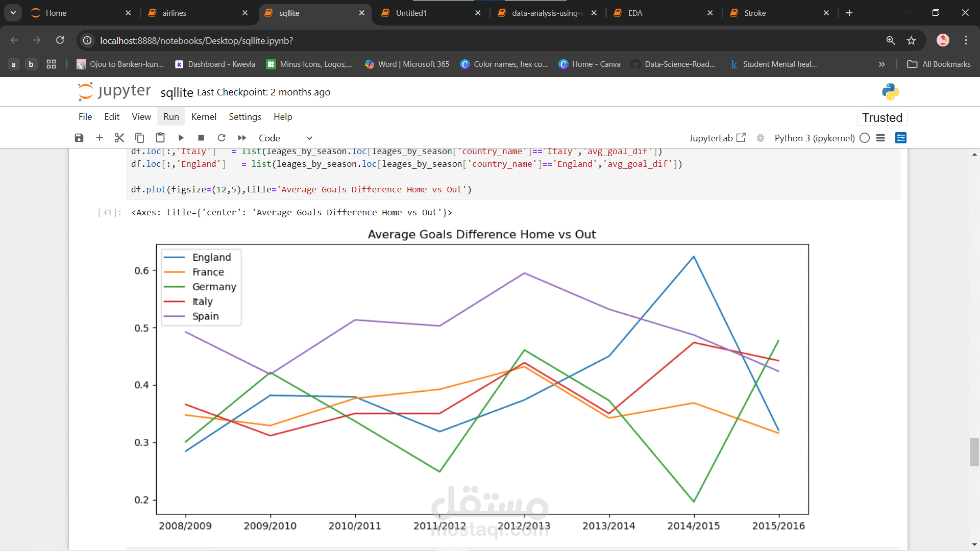The height and width of the screenshot is (551, 980).
Task: Toggle the blue right sidebar panel icon
Action: [901, 138]
